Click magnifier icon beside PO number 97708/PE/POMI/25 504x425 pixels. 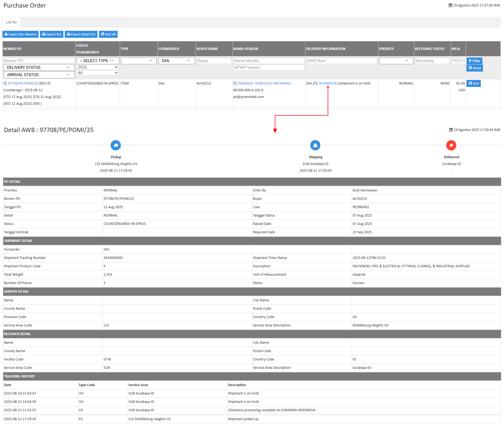pyautogui.click(x=5, y=83)
